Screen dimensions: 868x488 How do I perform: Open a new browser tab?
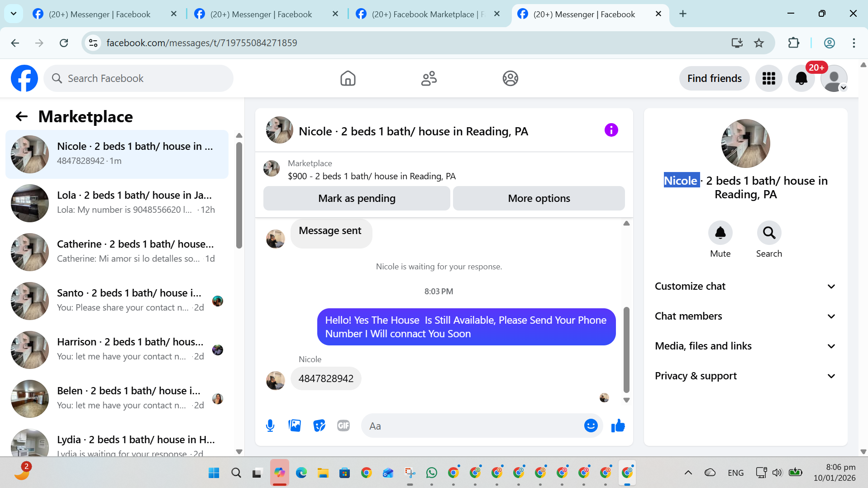click(683, 14)
